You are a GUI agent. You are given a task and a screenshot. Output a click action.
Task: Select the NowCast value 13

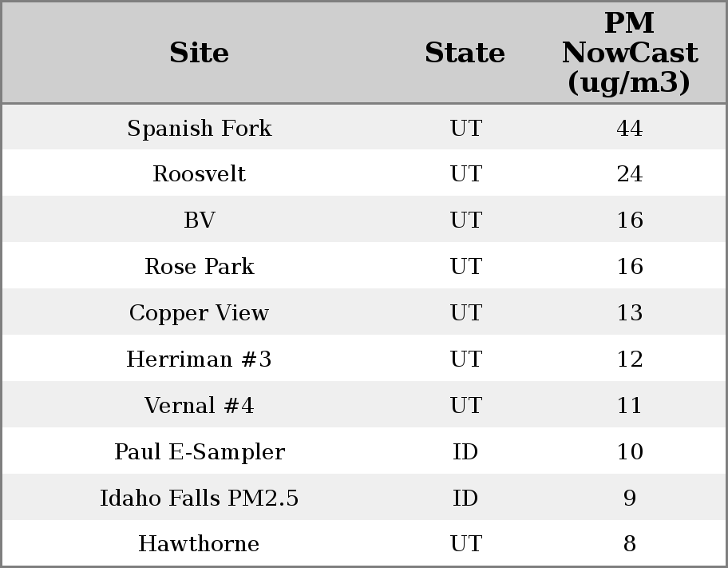[629, 312]
